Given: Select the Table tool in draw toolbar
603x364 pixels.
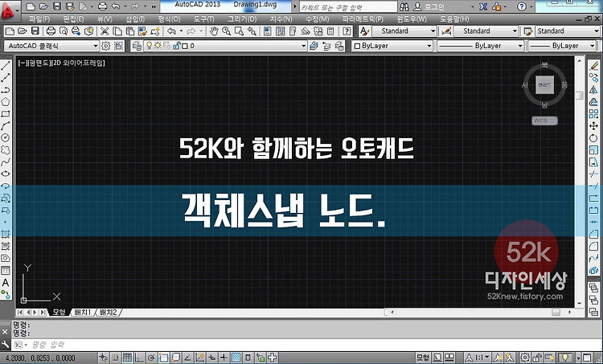Looking at the screenshot, I should [x=6, y=270].
